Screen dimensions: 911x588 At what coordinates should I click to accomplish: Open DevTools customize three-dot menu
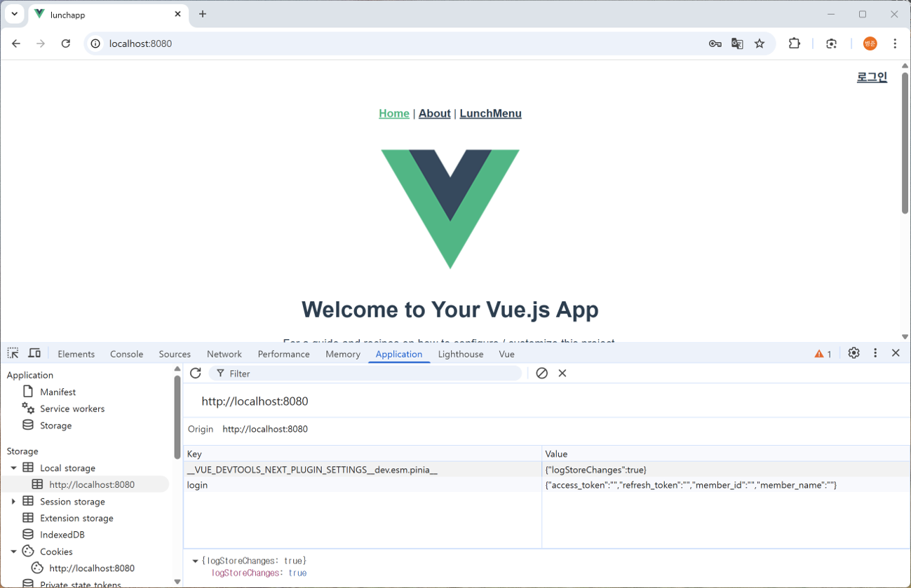[x=875, y=353]
